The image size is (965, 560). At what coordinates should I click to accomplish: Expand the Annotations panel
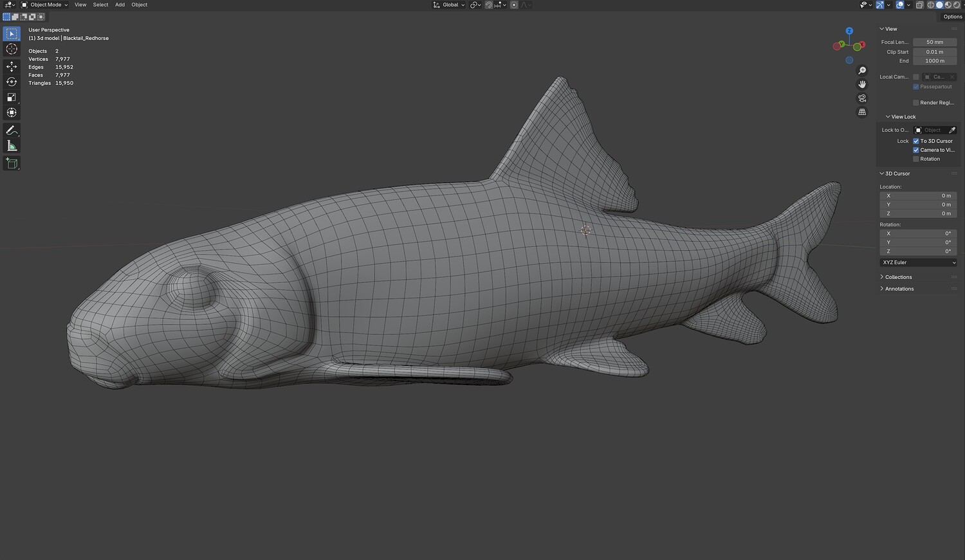pos(899,289)
